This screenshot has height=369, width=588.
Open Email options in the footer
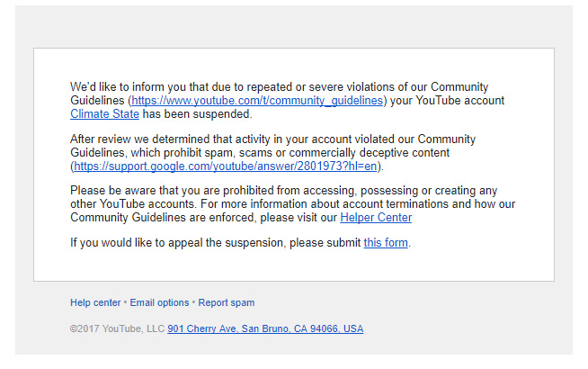pyautogui.click(x=159, y=303)
